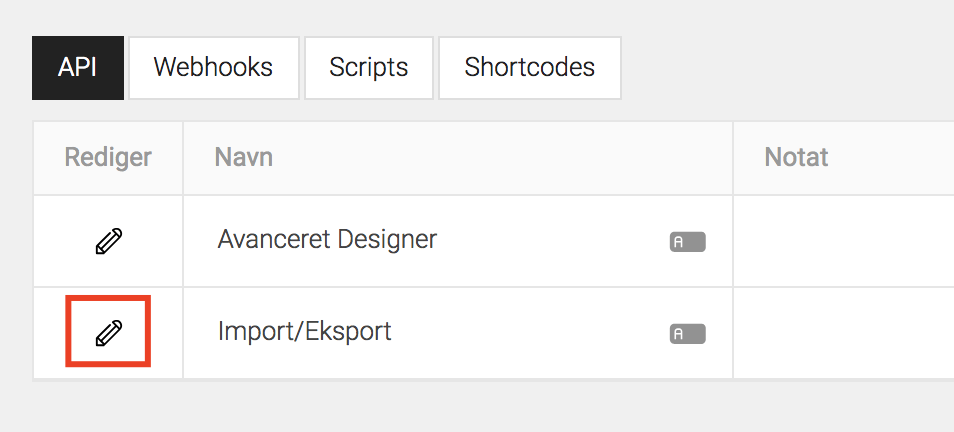
Task: Switch to the Webhooks tab
Action: point(214,68)
